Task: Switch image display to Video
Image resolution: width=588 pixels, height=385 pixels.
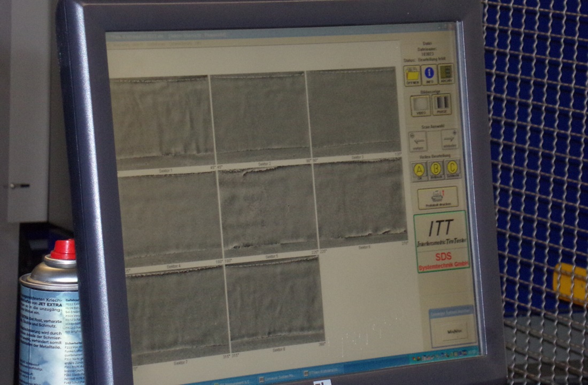Action: 420,105
